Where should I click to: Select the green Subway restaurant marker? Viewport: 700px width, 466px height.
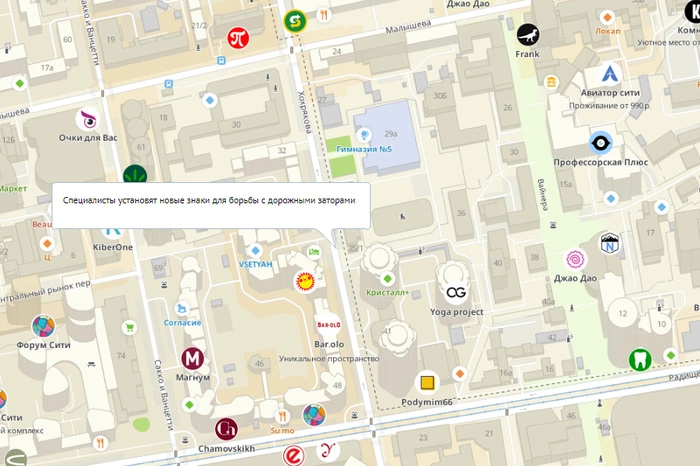pos(294,19)
